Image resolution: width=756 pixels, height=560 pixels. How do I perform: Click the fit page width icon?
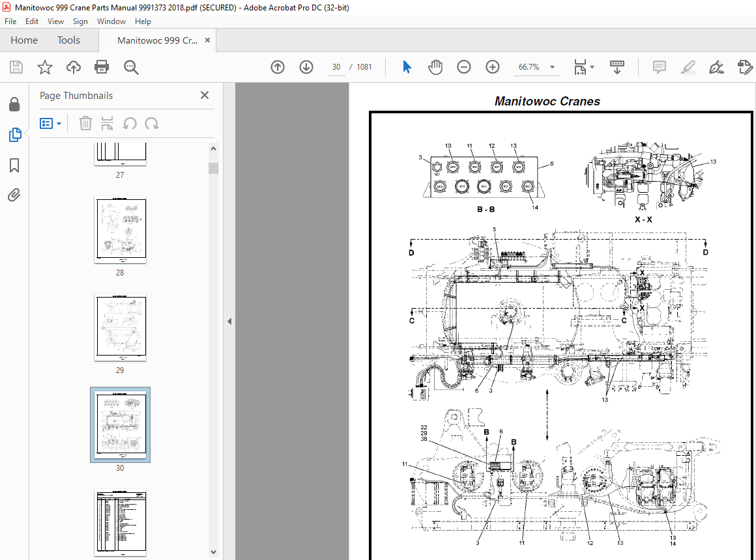pos(580,67)
